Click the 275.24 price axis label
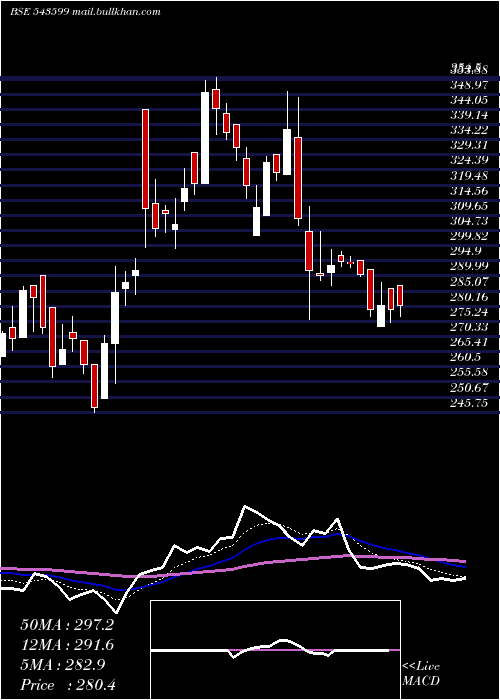The width and height of the screenshot is (500, 700). tap(469, 312)
